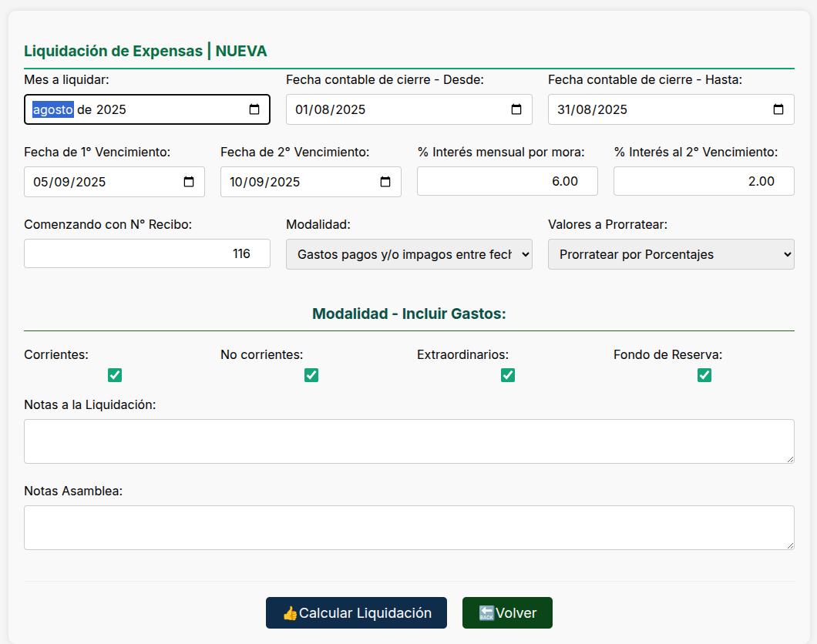Expand the Modalidad dropdown
Image resolution: width=817 pixels, height=644 pixels.
(408, 254)
